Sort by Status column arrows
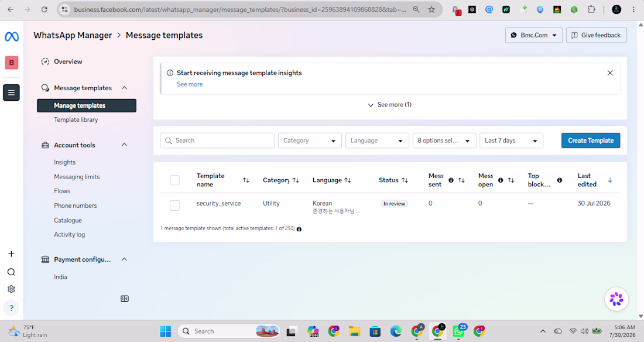The height and width of the screenshot is (342, 644). pyautogui.click(x=405, y=180)
